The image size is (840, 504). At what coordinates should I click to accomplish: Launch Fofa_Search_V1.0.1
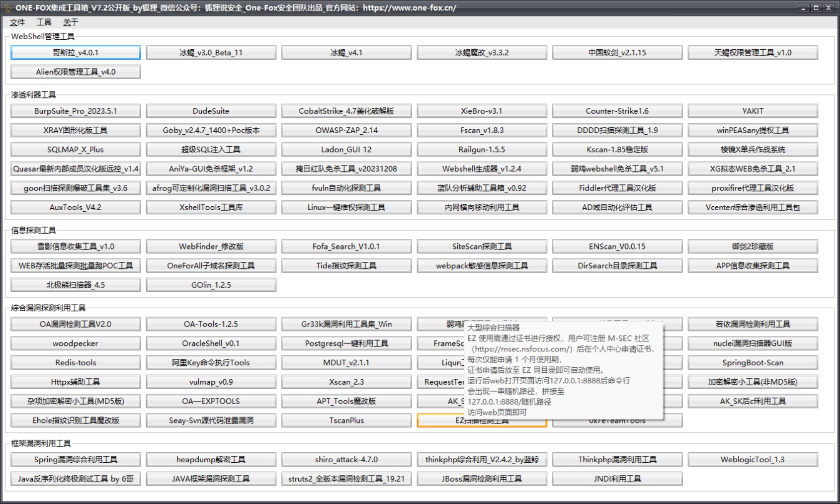[x=346, y=247]
